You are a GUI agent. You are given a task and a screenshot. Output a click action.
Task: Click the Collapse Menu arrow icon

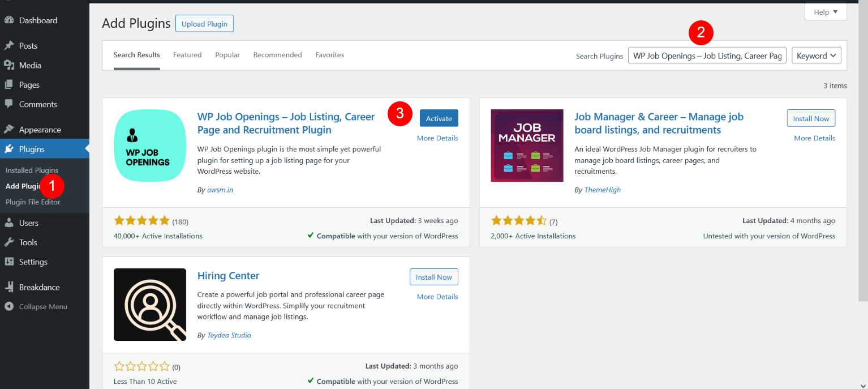coord(9,307)
